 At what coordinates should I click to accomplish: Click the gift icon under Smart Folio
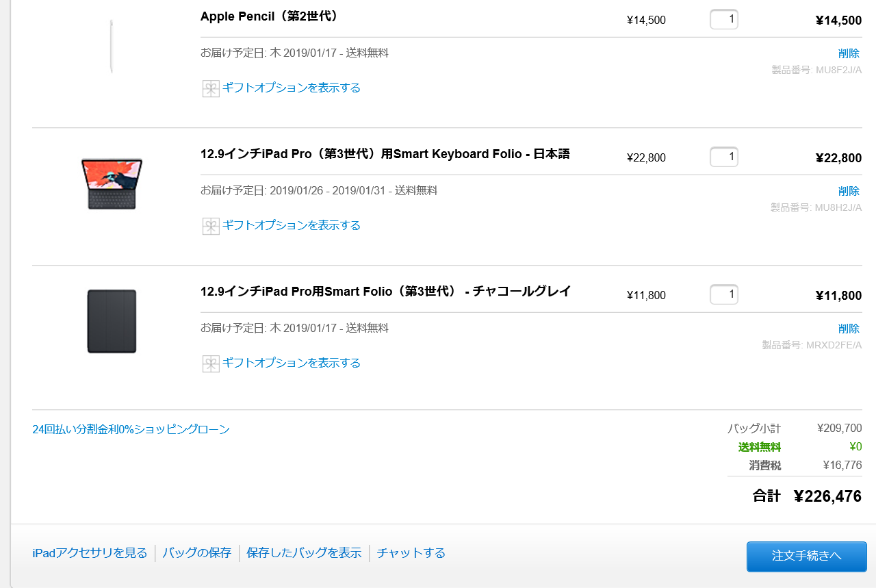pos(211,363)
